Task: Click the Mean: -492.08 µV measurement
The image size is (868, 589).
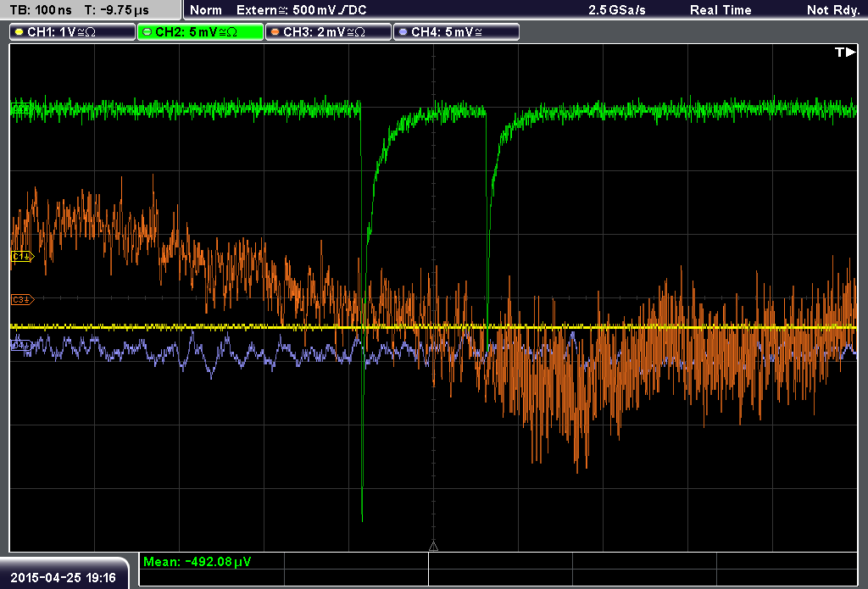Action: point(197,561)
